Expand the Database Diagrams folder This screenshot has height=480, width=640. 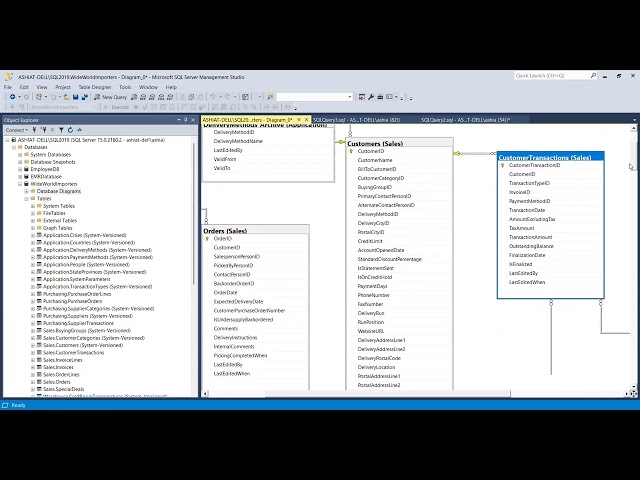pyautogui.click(x=27, y=191)
